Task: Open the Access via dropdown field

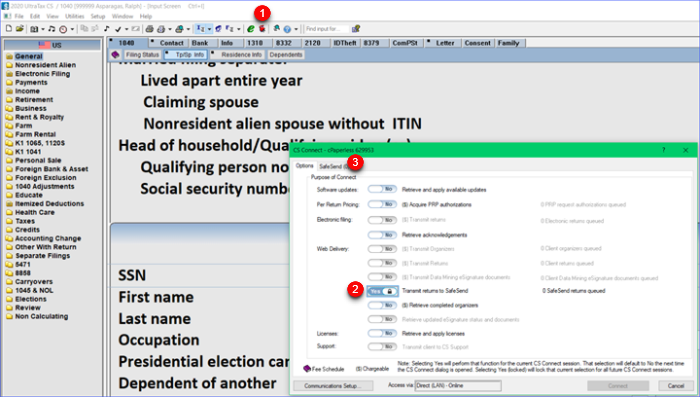Action: pyautogui.click(x=458, y=385)
